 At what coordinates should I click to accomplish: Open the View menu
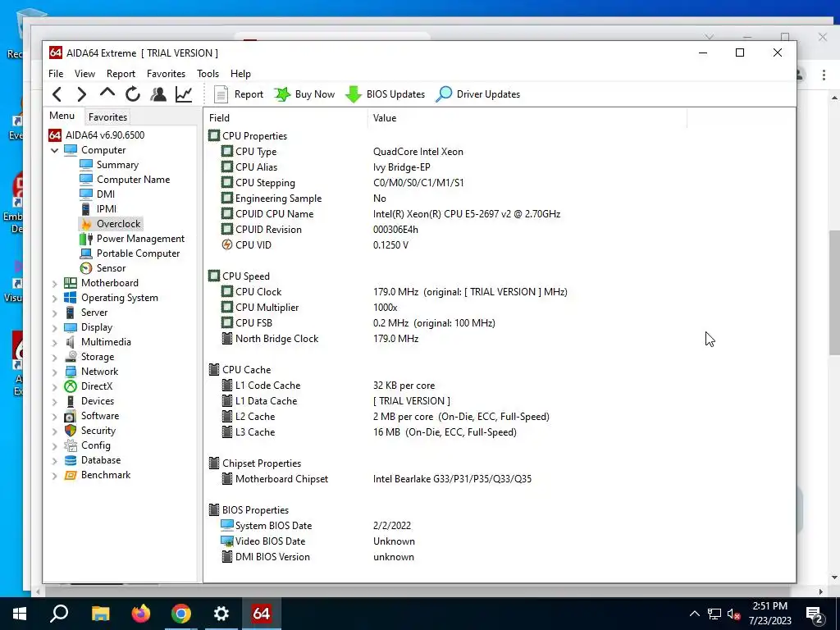84,73
